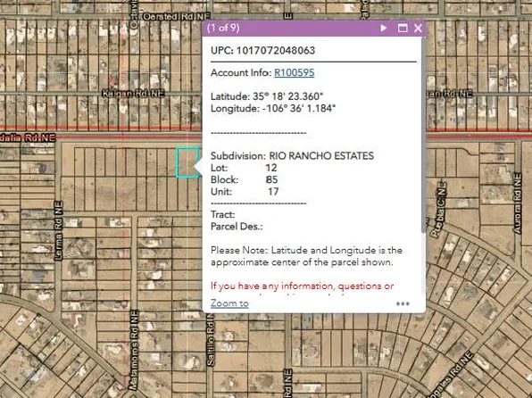Click the Tract label in popup
532x398 pixels.
coord(222,215)
